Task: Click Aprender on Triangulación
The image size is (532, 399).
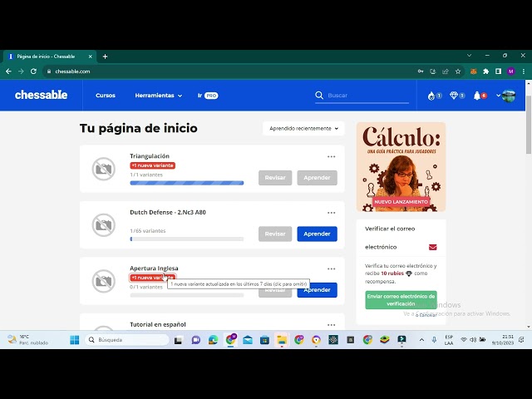Action: tap(317, 177)
